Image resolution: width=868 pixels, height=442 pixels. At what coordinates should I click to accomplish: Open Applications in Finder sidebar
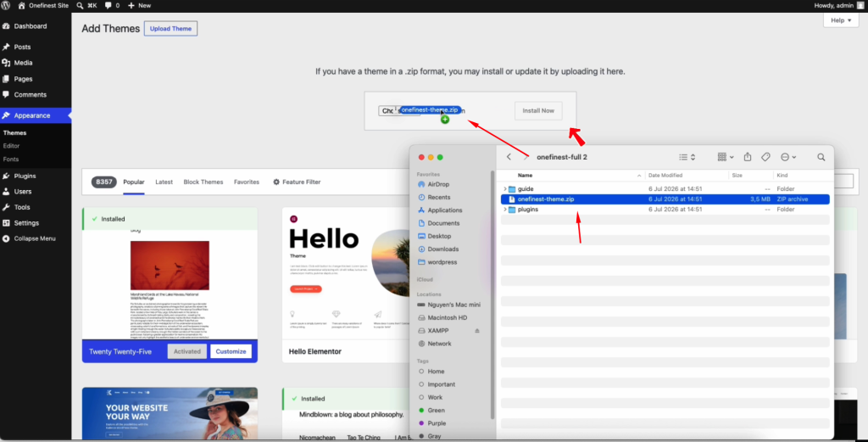tap(440, 210)
